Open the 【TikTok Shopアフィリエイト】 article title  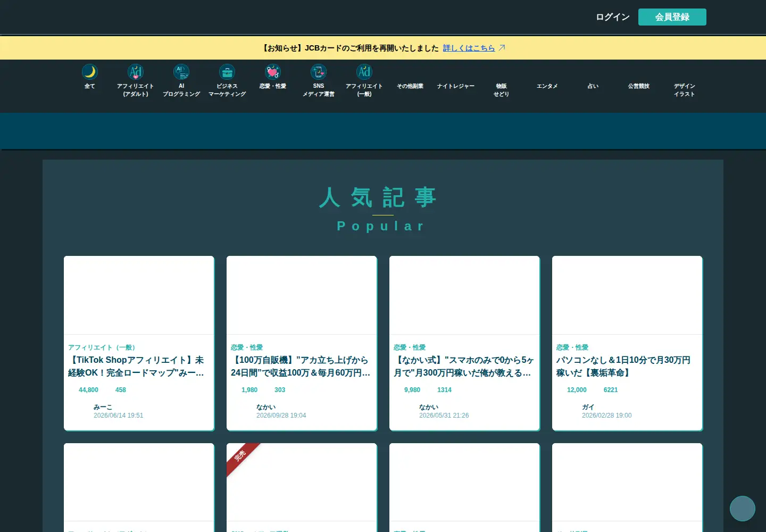point(136,367)
